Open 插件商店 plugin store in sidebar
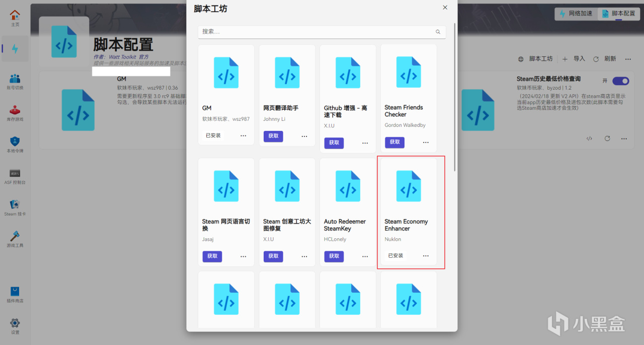This screenshot has height=345, width=644. (x=15, y=295)
